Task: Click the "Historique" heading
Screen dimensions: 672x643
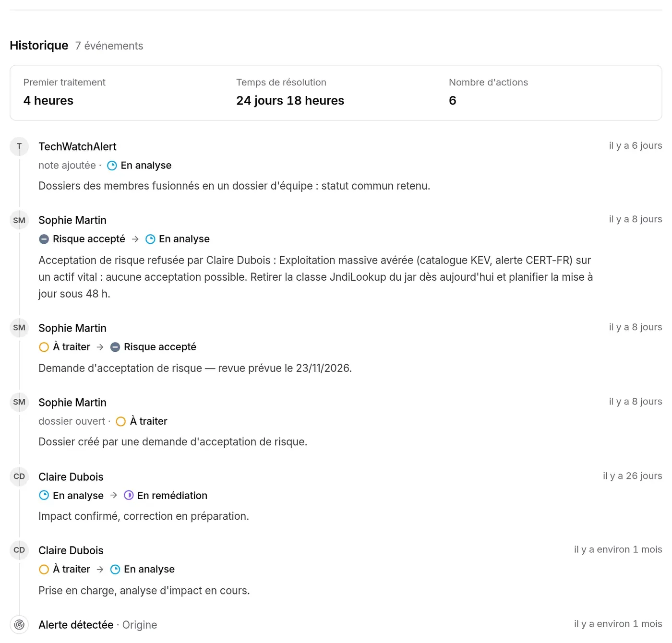Action: click(39, 46)
